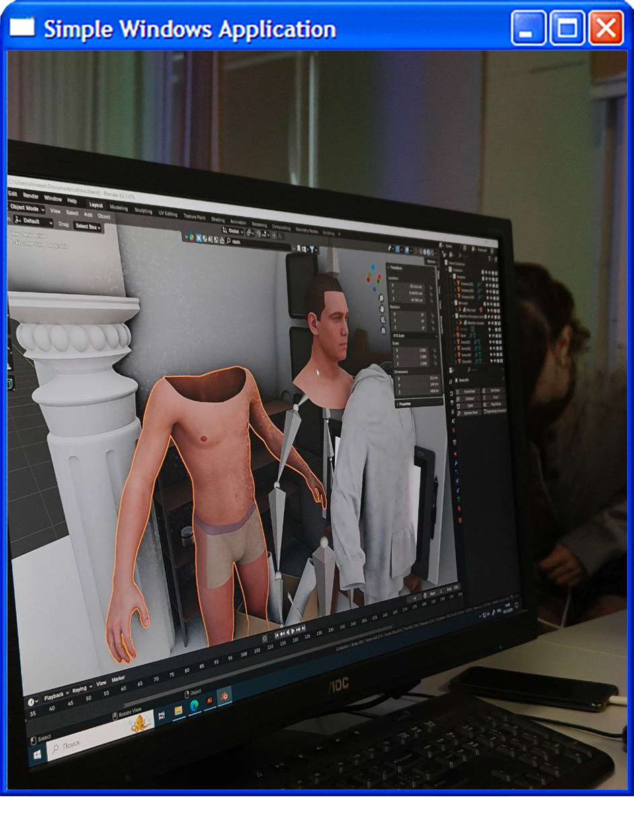Open the Object Mode dropdown
The width and height of the screenshot is (634, 840).
27,208
